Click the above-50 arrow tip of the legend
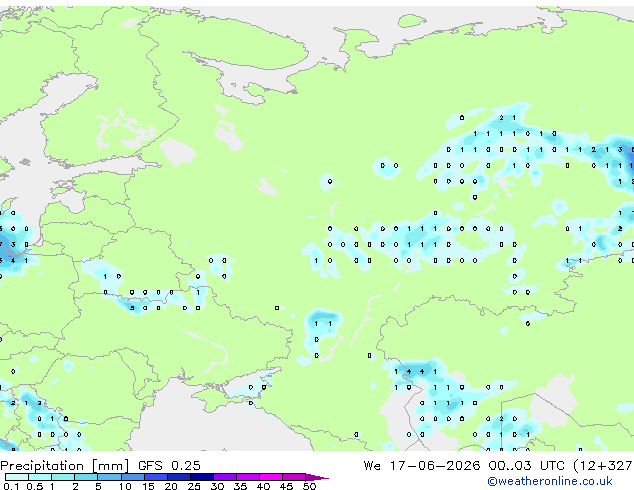 click(317, 477)
